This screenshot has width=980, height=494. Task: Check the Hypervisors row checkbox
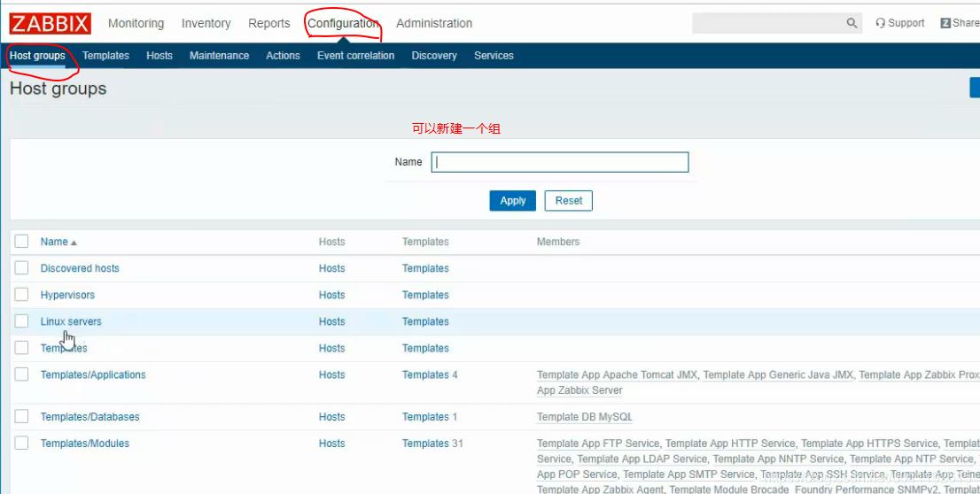[x=22, y=294]
